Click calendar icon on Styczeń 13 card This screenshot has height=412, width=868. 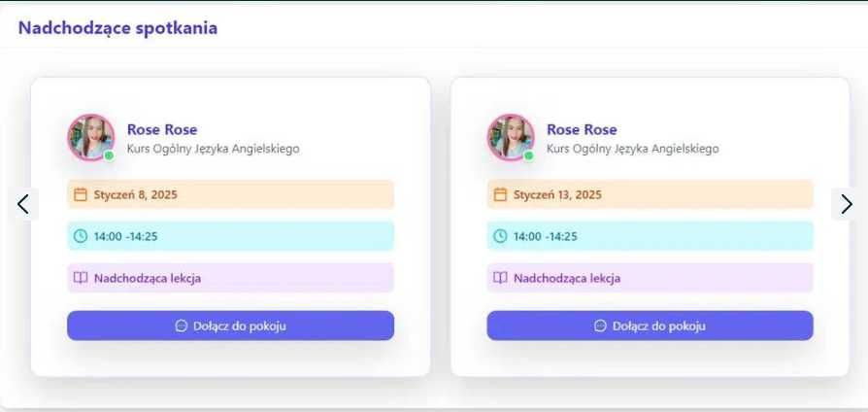click(500, 194)
